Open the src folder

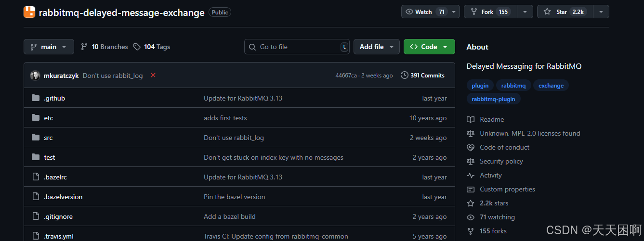click(x=48, y=138)
